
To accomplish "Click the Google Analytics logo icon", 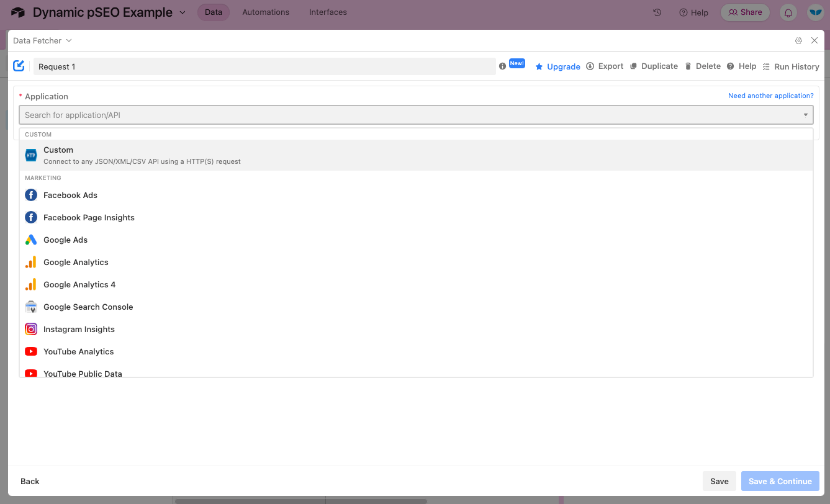I will click(x=31, y=262).
